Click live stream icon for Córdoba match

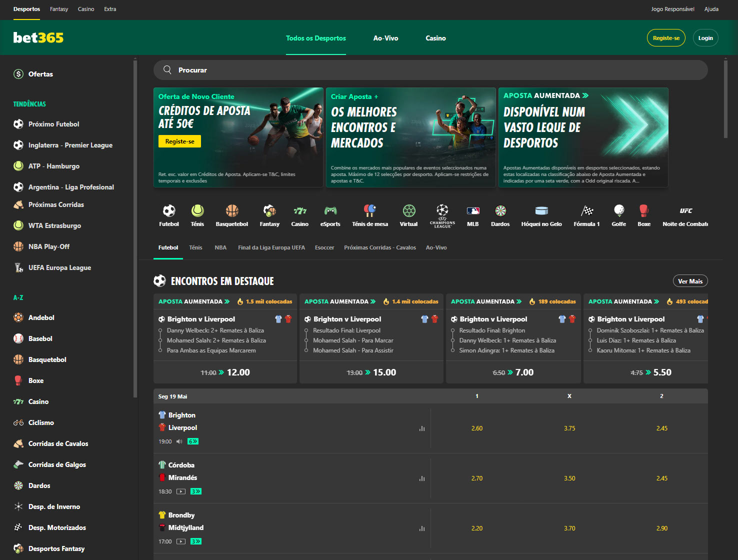tap(181, 491)
